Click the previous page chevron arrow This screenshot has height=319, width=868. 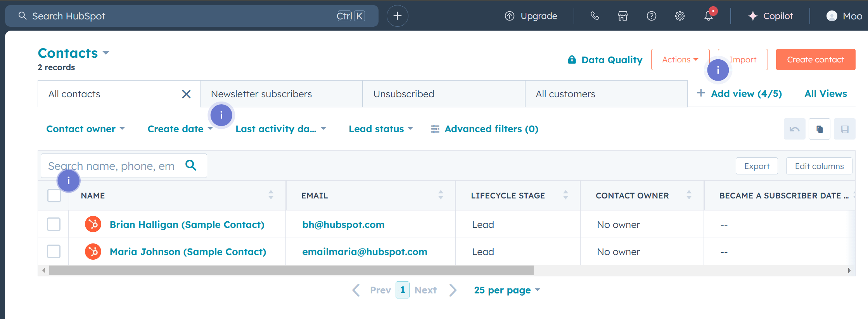coord(356,290)
